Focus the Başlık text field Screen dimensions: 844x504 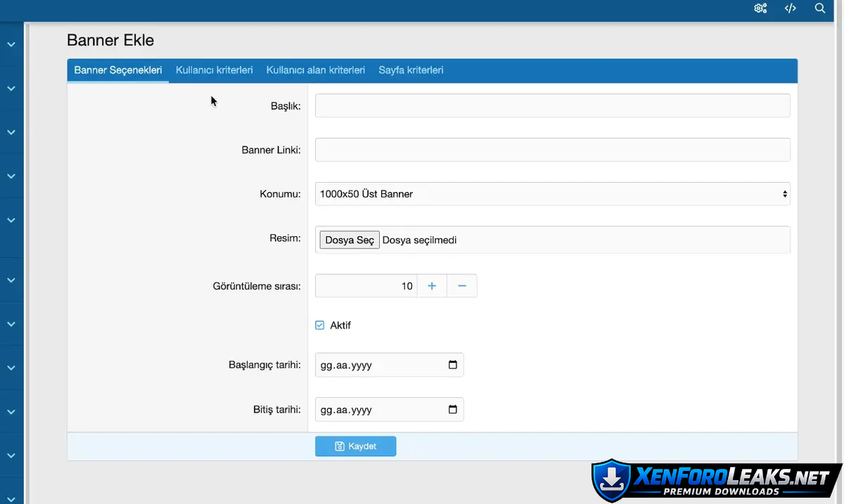pyautogui.click(x=552, y=105)
